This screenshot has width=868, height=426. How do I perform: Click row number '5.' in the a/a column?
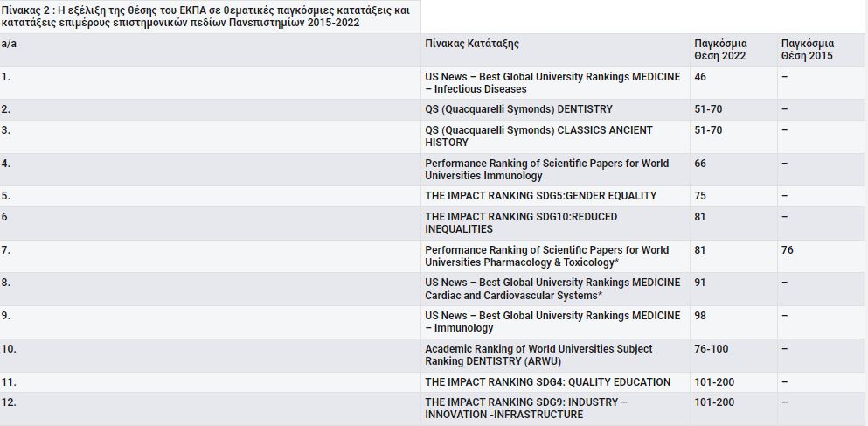click(5, 196)
